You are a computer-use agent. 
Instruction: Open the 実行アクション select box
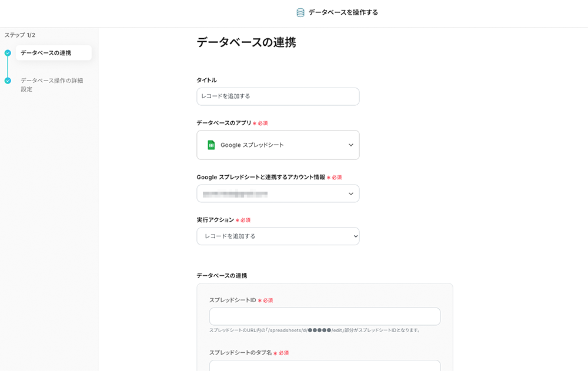(x=278, y=236)
